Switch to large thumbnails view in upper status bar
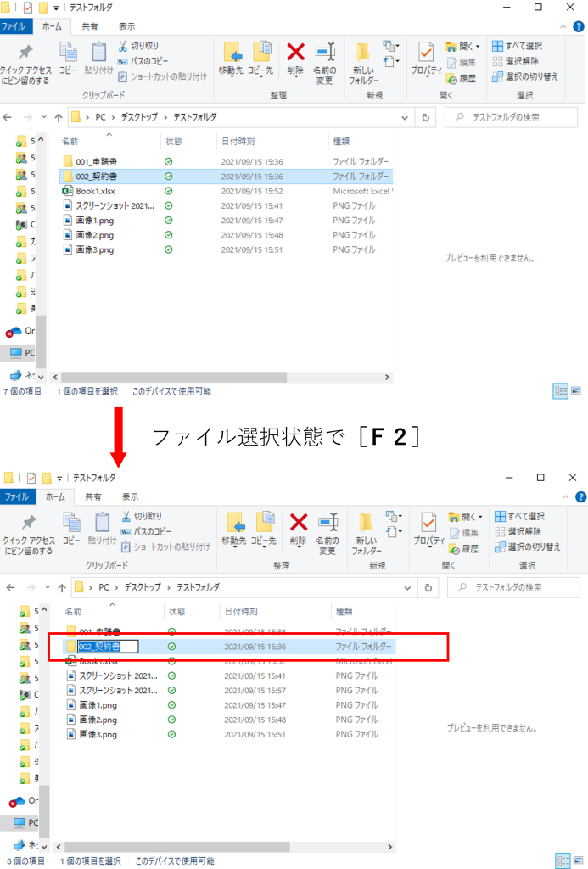Image resolution: width=588 pixels, height=869 pixels. click(576, 390)
